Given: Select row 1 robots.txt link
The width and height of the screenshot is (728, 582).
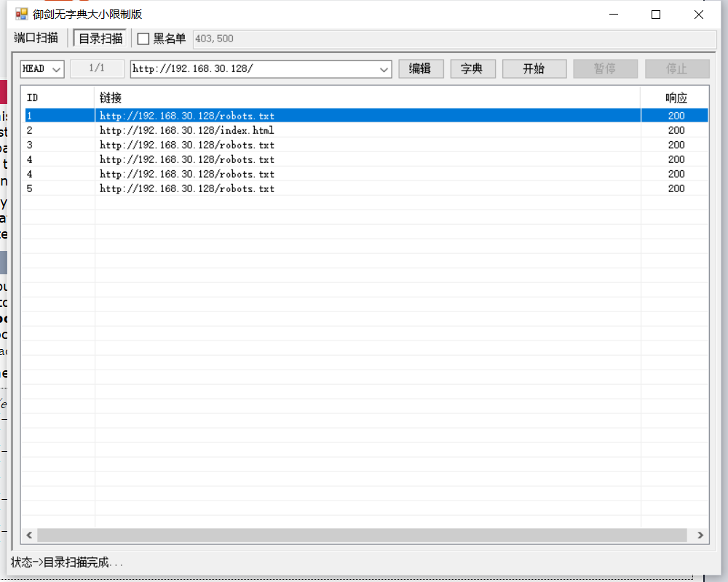Looking at the screenshot, I should click(x=187, y=116).
